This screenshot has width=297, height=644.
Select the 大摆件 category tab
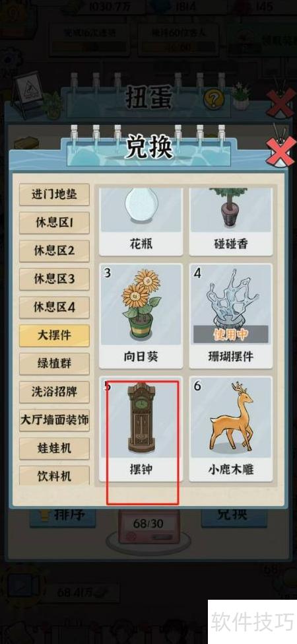54,336
